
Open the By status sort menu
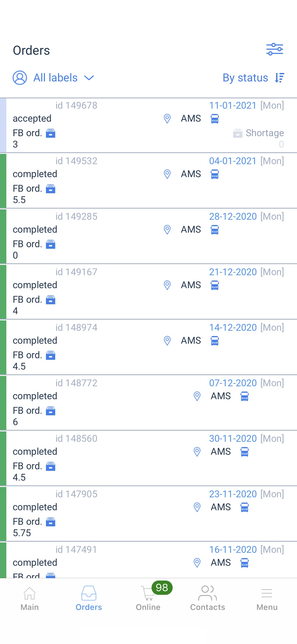[x=245, y=78]
